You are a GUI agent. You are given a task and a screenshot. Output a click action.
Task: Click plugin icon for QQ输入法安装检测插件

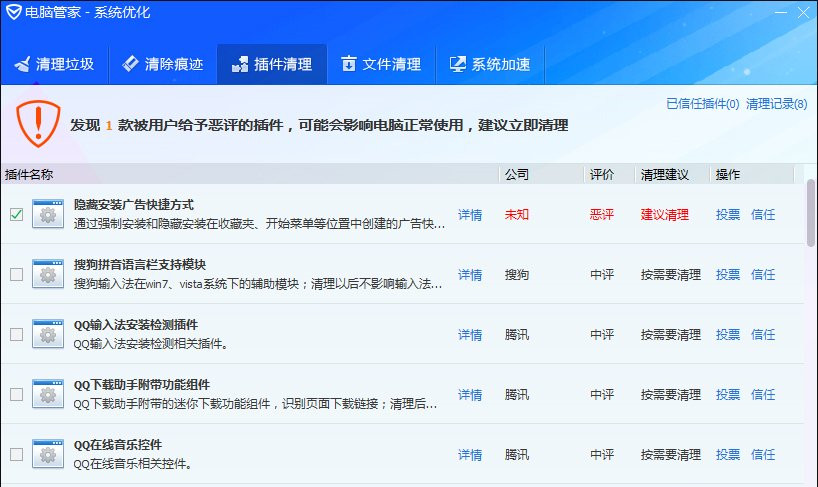coord(47,334)
